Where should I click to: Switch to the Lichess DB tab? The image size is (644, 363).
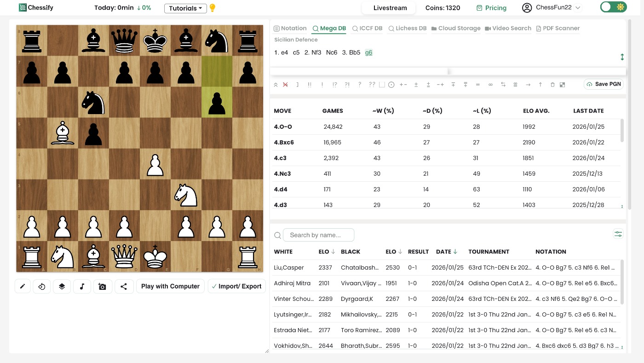tap(407, 28)
